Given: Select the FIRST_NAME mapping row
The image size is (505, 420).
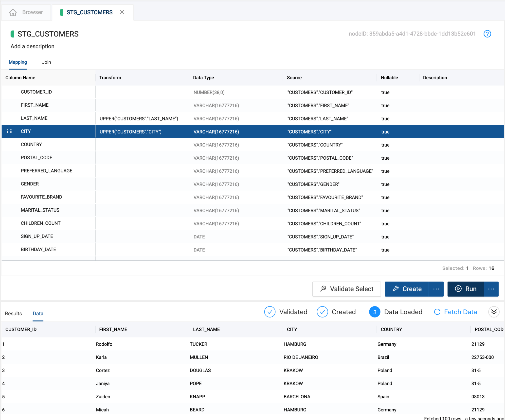Looking at the screenshot, I should tap(252, 105).
